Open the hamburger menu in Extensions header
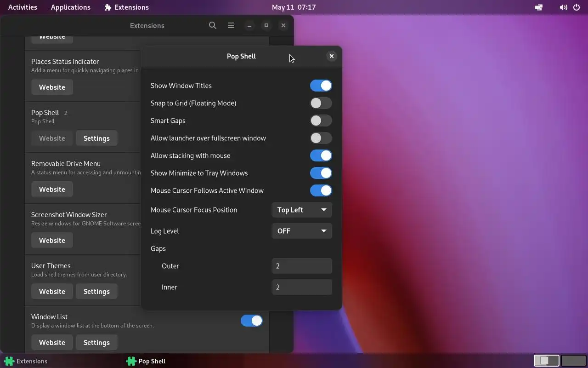 click(x=231, y=25)
